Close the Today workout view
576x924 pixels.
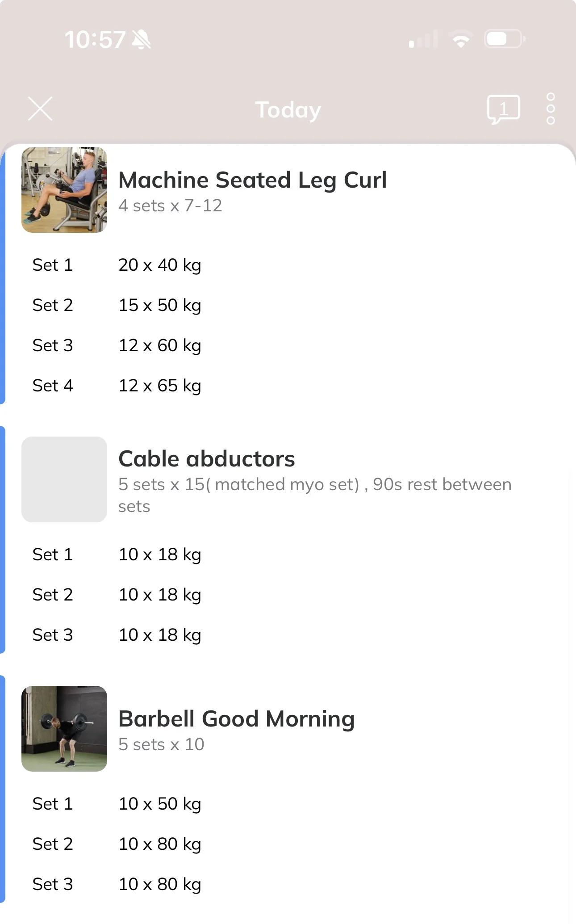coord(40,109)
